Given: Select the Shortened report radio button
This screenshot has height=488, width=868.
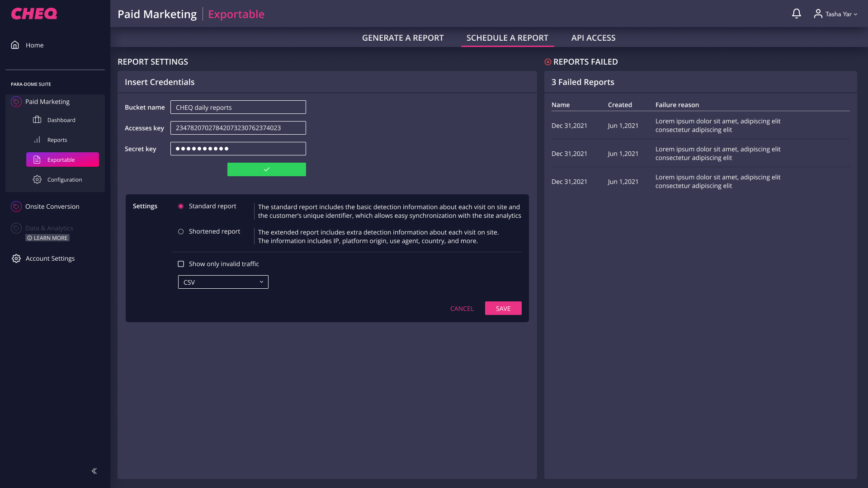Looking at the screenshot, I should pos(181,231).
